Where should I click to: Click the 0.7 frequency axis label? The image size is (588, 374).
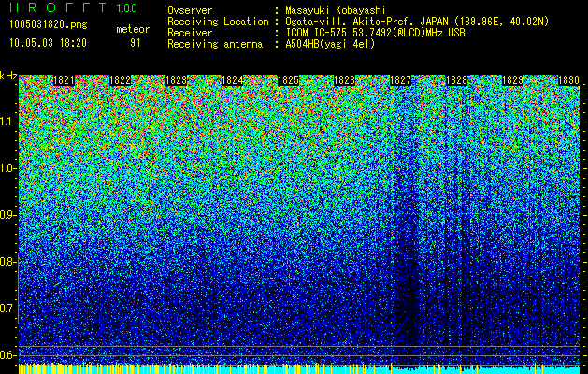pos(7,309)
